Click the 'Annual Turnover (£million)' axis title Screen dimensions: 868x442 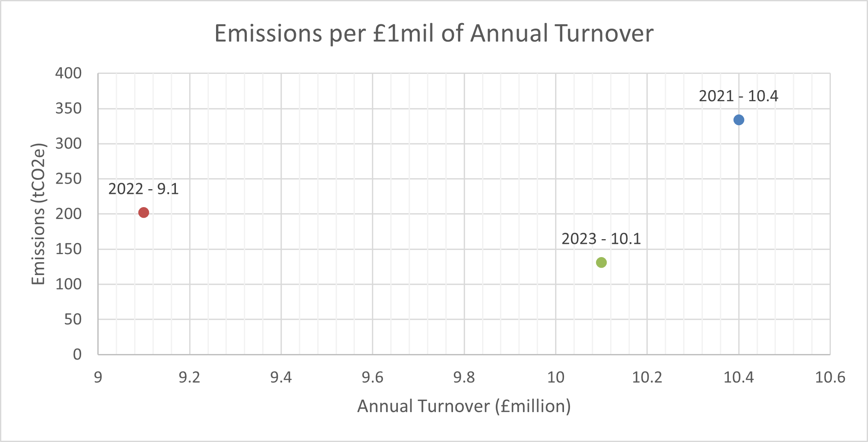click(x=464, y=406)
